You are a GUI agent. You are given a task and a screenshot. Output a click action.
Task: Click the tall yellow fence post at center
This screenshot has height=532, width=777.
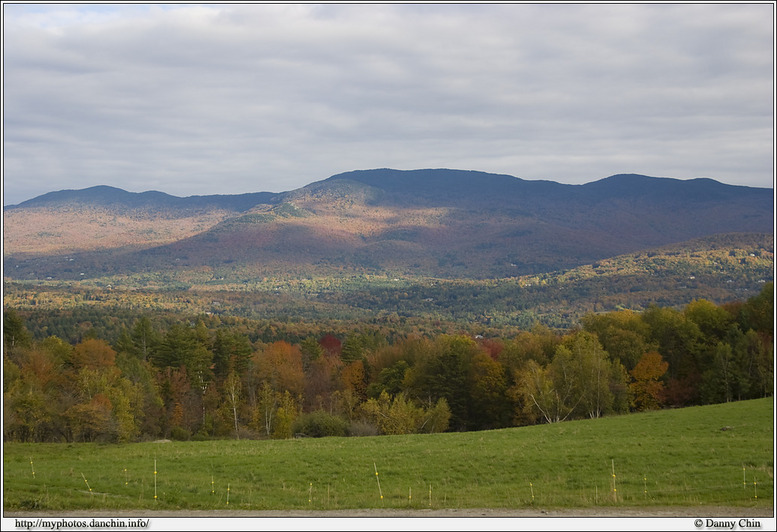(378, 481)
